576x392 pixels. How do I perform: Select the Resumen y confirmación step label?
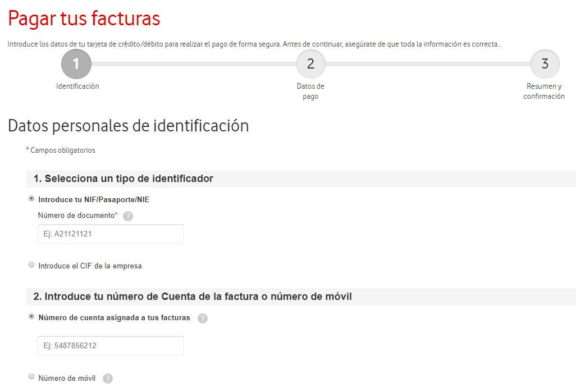(x=544, y=91)
